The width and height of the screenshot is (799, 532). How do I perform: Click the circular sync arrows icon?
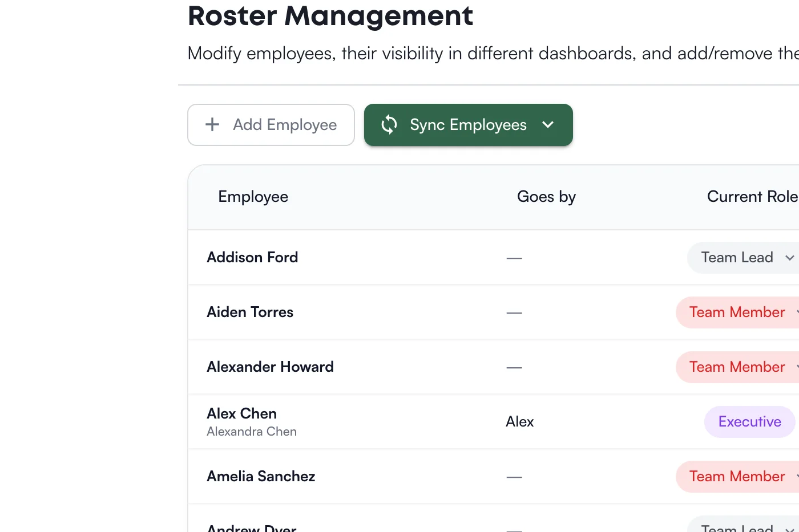tap(389, 124)
